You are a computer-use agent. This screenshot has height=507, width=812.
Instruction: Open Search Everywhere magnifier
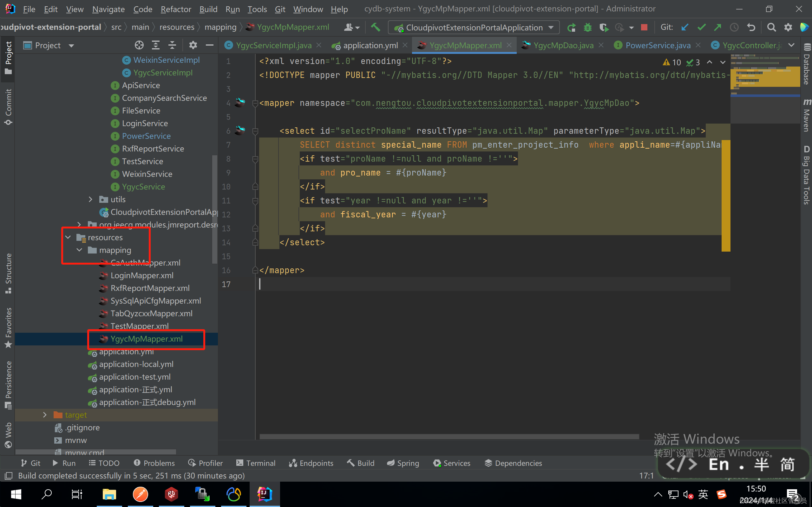771,28
